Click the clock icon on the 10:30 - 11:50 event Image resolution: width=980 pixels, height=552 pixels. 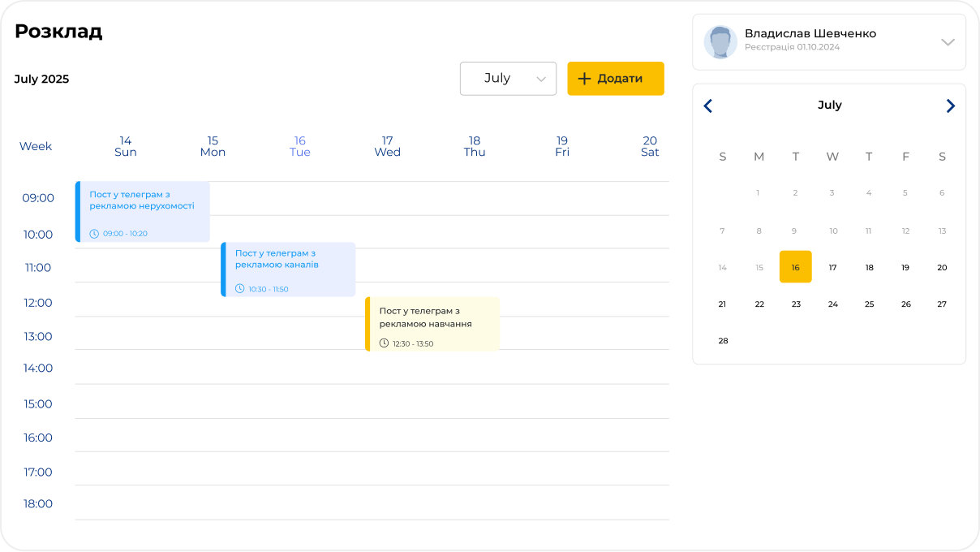click(240, 289)
